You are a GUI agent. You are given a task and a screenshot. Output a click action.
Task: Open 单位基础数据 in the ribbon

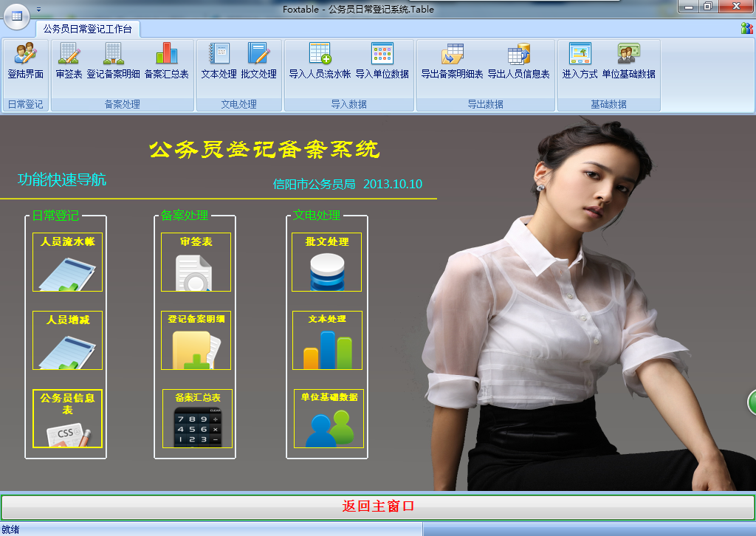[x=629, y=61]
